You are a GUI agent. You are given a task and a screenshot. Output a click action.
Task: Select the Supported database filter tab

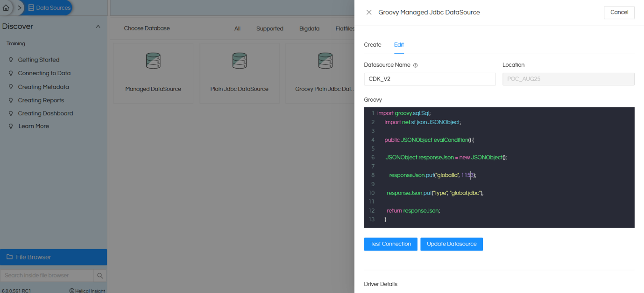click(269, 28)
